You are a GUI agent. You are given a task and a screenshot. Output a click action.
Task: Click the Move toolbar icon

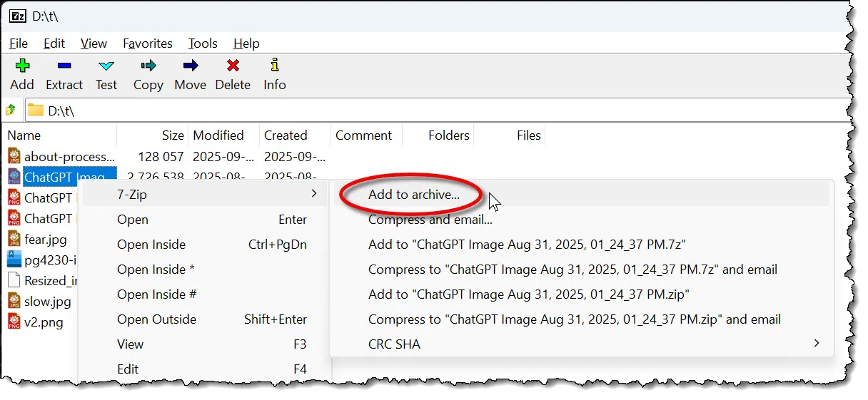190,66
